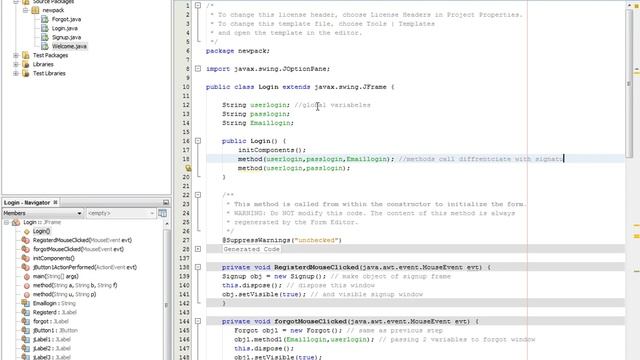This screenshot has height=360, width=640.
Task: Select the Libraries label in project tree
Action: coord(43,64)
